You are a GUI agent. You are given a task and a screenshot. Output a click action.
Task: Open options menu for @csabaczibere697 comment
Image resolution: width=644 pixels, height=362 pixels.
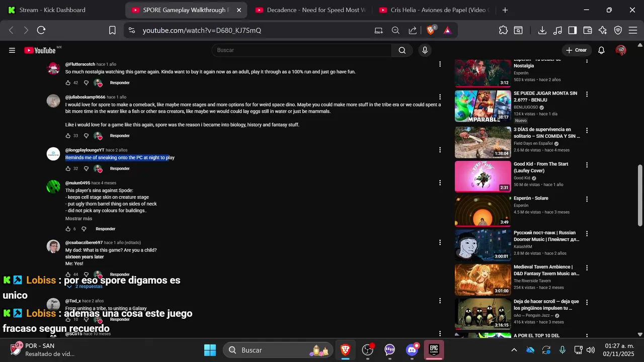pos(440,242)
